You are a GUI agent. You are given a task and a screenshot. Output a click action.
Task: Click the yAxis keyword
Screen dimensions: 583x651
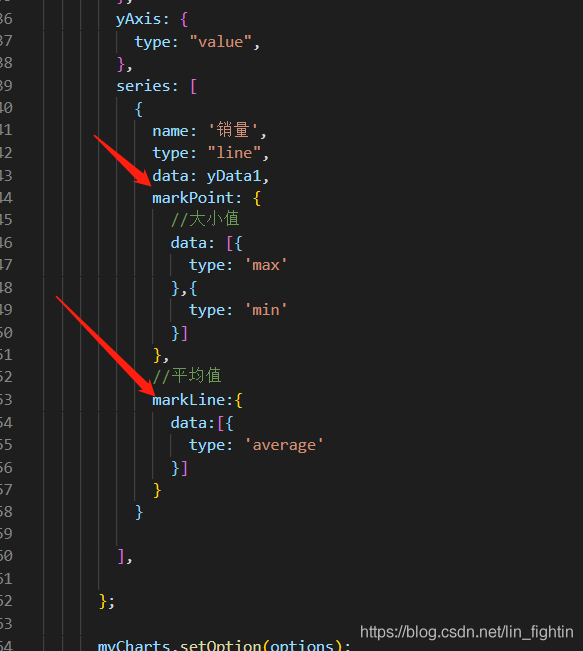point(138,19)
